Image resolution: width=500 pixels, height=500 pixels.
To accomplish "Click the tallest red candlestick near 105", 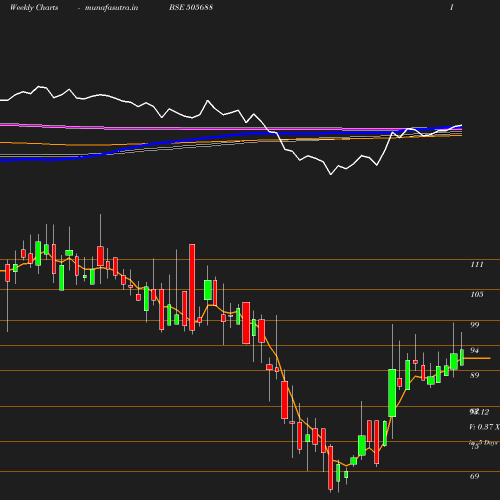I will [x=192, y=287].
